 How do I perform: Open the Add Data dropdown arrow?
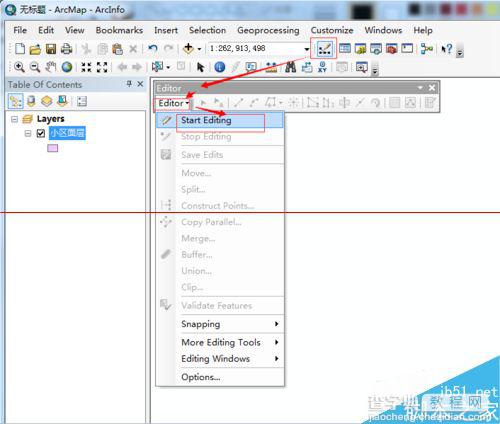(x=199, y=49)
